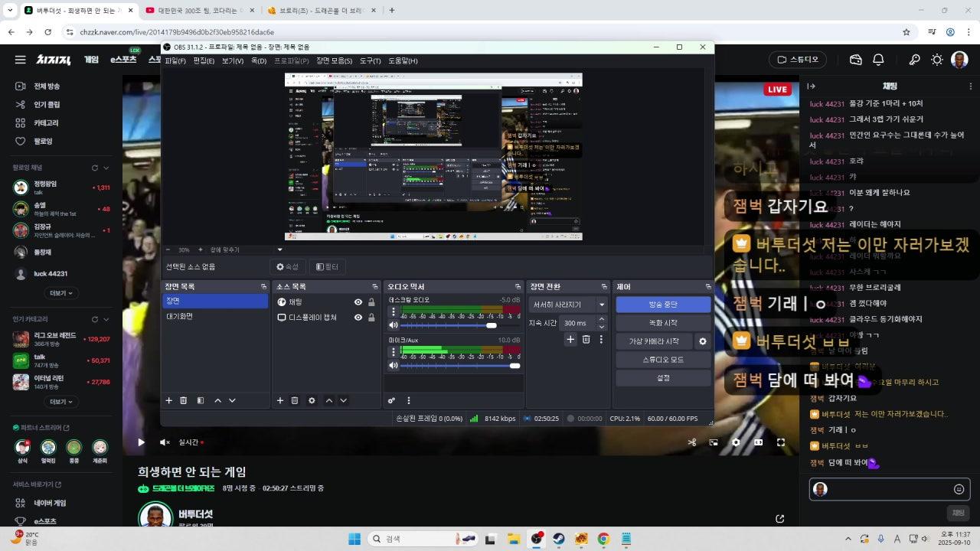Open Desktop Audio (데스크탑 오디오) options dots
Viewport: 980px width, 551px height.
click(394, 311)
